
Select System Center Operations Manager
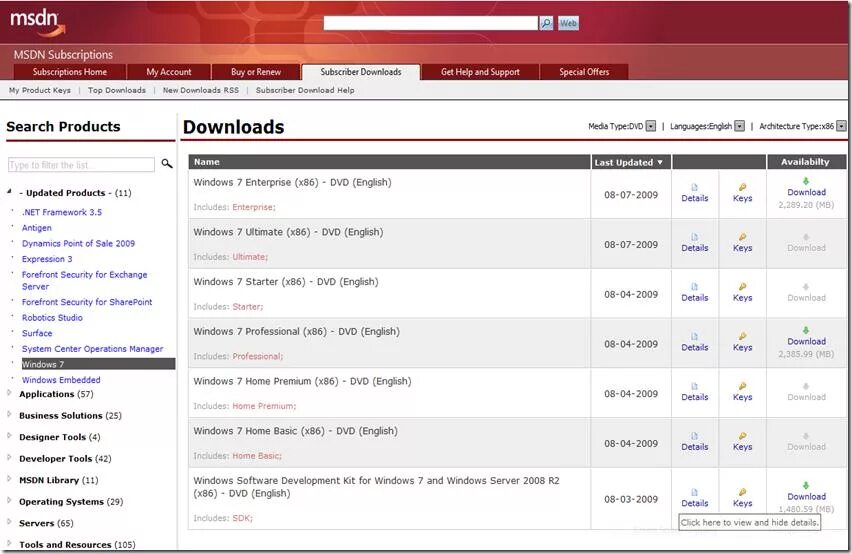coord(92,349)
